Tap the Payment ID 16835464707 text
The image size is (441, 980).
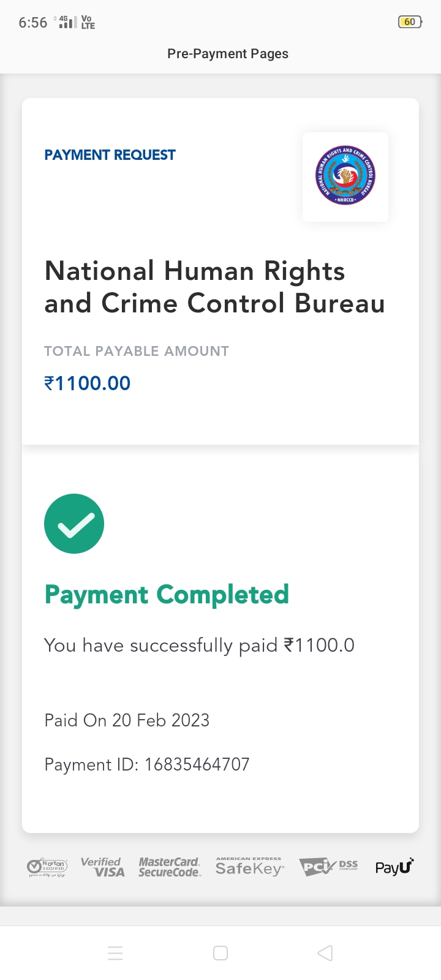[x=147, y=764]
